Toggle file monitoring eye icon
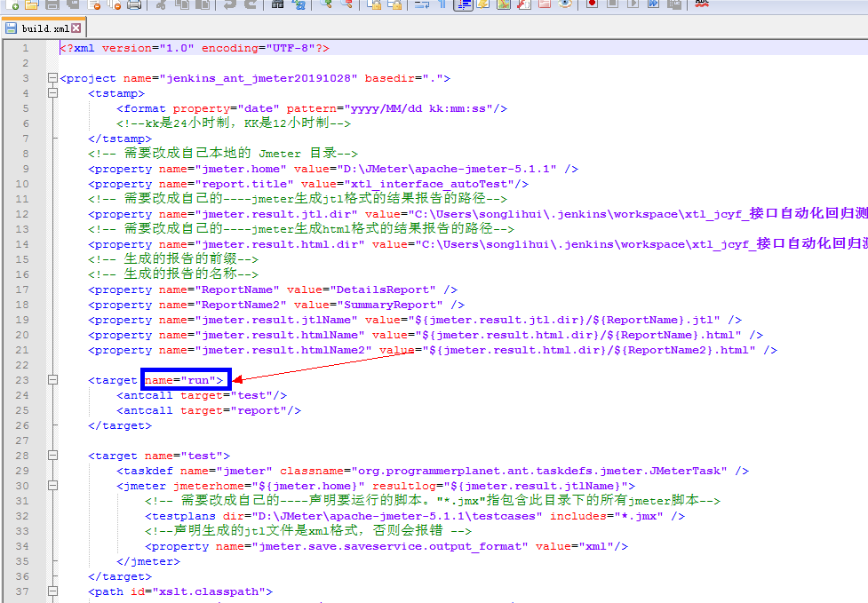Screen dimensions: 868x603 pos(565,4)
